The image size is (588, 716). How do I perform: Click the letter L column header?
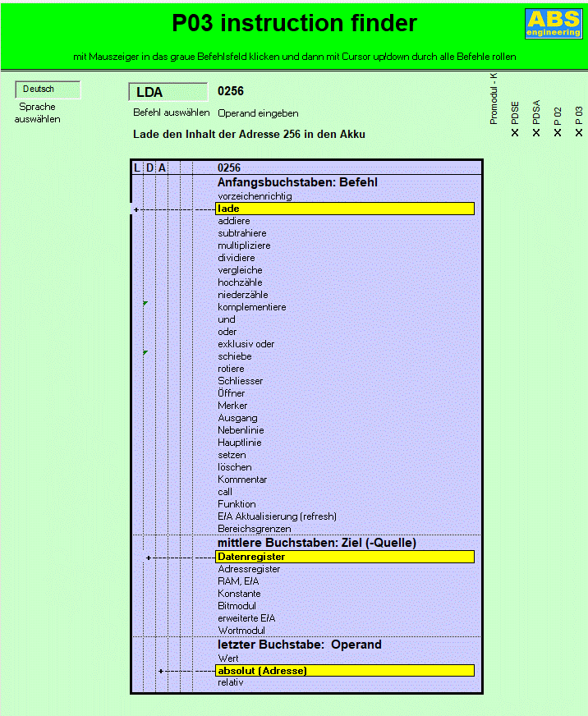[x=137, y=168]
